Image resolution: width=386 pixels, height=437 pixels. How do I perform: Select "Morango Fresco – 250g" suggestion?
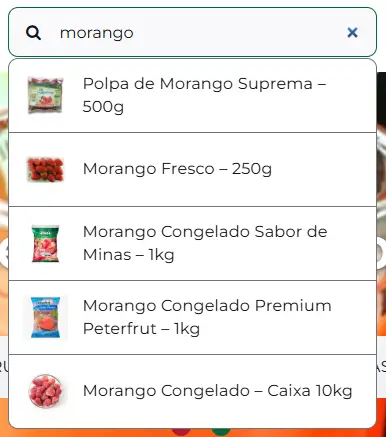pos(192,169)
